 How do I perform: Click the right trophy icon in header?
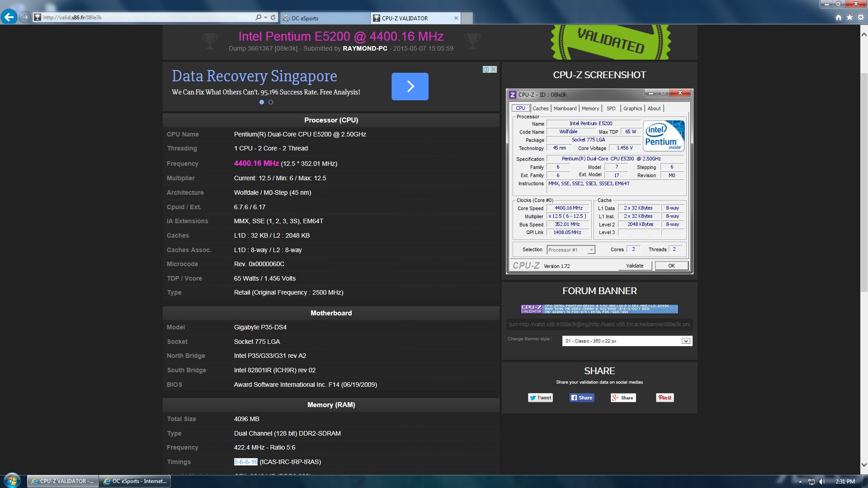[472, 41]
